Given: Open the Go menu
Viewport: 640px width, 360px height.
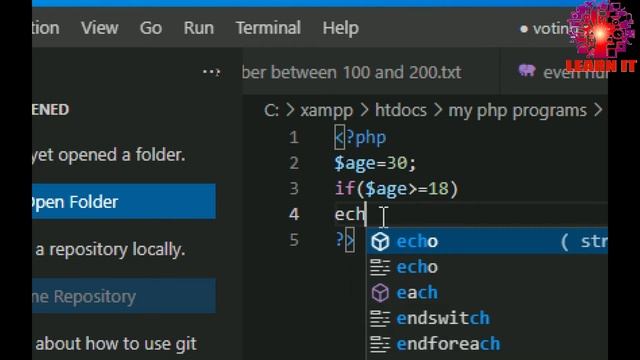Looking at the screenshot, I should (x=151, y=28).
